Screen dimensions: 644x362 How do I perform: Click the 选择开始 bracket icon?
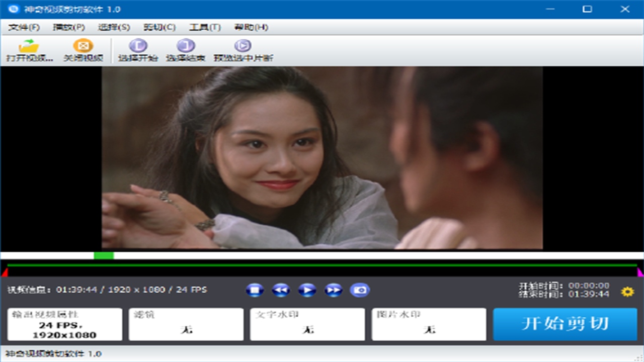tap(138, 46)
